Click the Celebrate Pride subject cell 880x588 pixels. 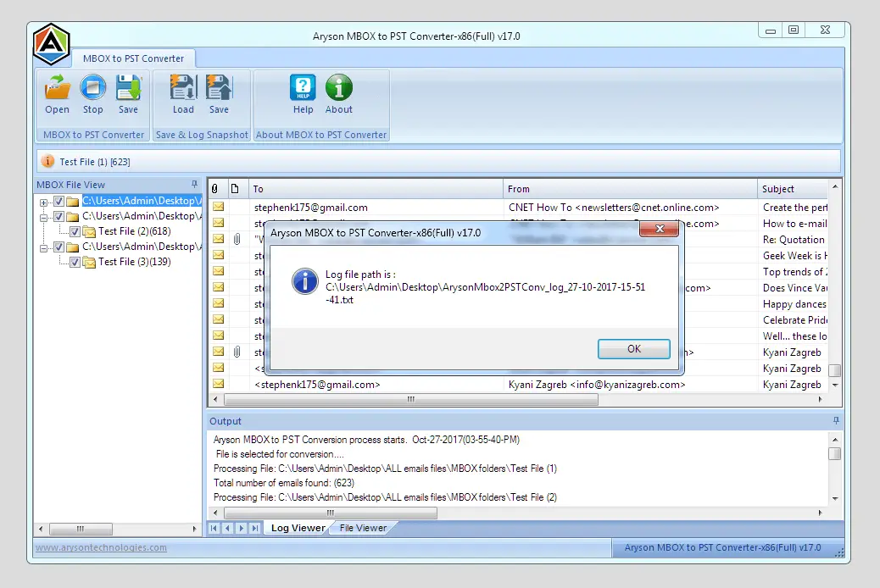(x=794, y=319)
